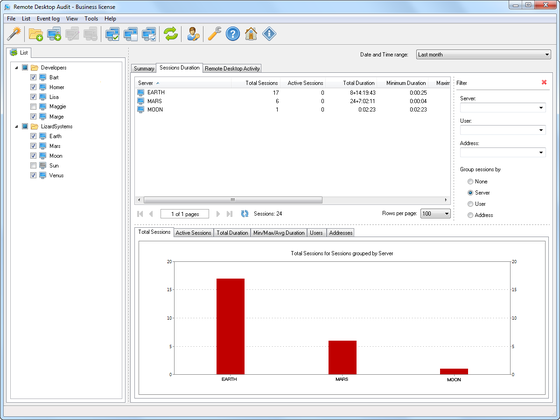Viewport: 560px width, 420px height.
Task: Sort by Total Duration column header
Action: tap(351, 83)
